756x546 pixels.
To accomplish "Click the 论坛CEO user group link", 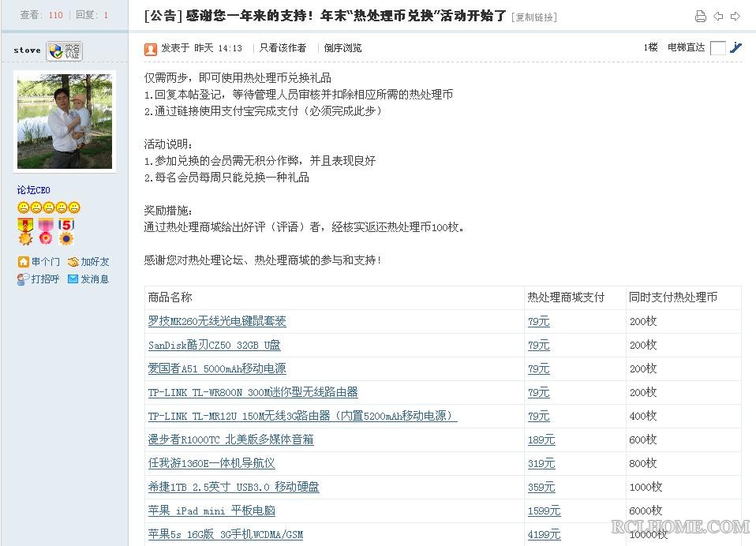I will [34, 190].
